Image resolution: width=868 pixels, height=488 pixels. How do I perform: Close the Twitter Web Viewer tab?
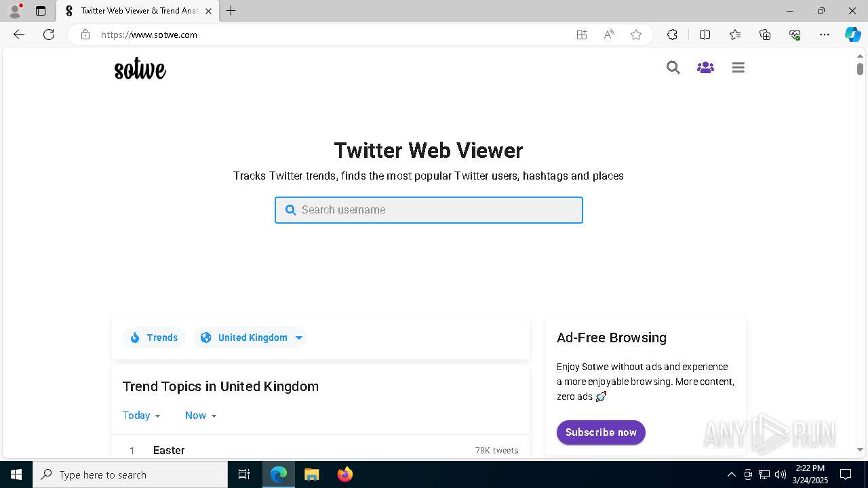tap(209, 11)
